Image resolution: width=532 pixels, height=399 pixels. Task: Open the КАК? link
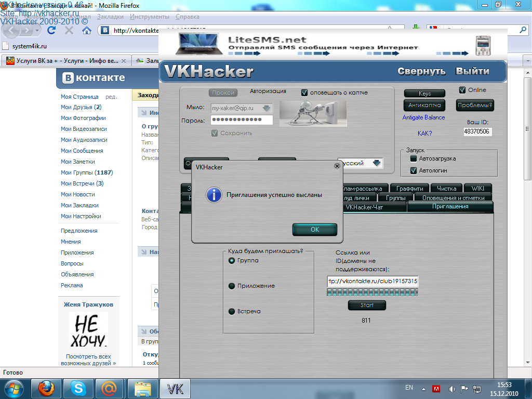pos(425,134)
